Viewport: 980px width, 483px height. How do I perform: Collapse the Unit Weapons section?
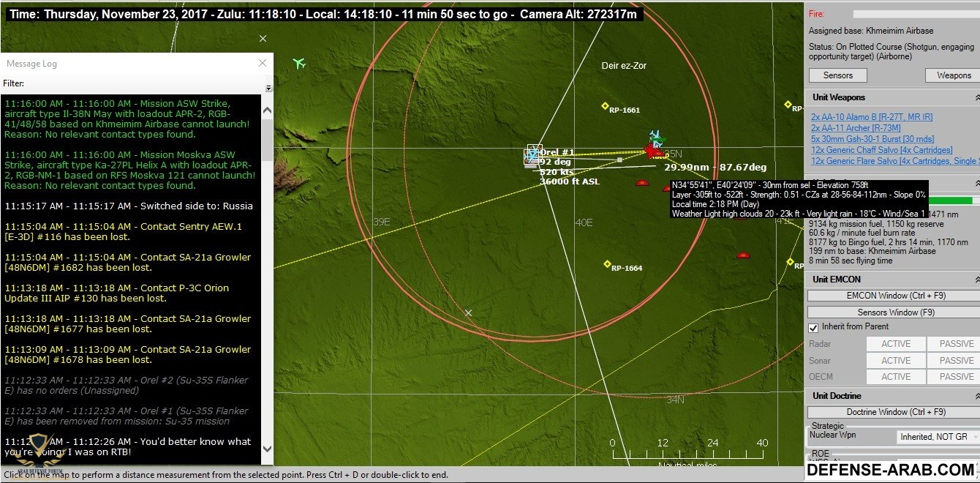point(976,97)
